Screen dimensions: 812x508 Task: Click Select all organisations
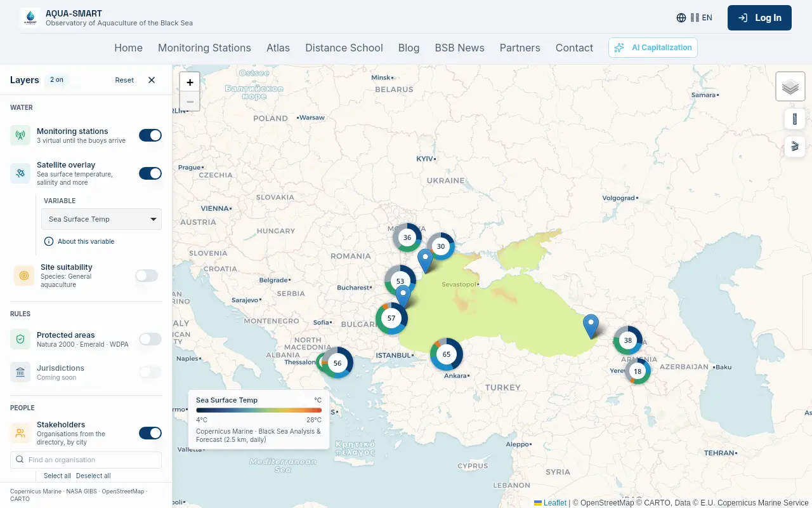pyautogui.click(x=57, y=476)
